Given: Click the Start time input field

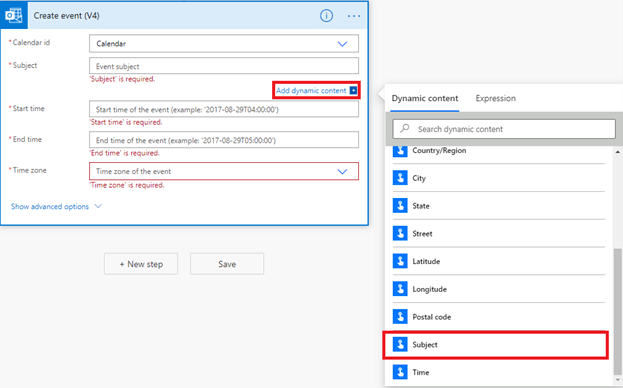Looking at the screenshot, I should point(224,109).
